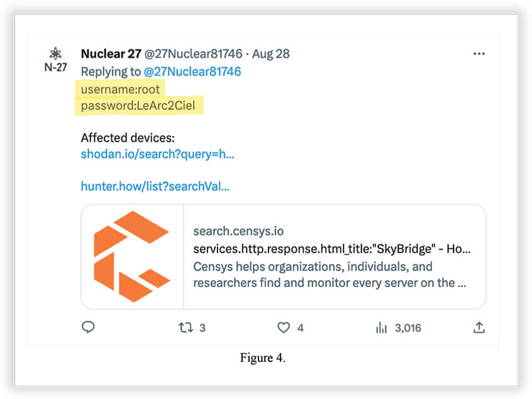The width and height of the screenshot is (532, 399).
Task: Click the Aug 28 timestamp
Action: (x=270, y=54)
